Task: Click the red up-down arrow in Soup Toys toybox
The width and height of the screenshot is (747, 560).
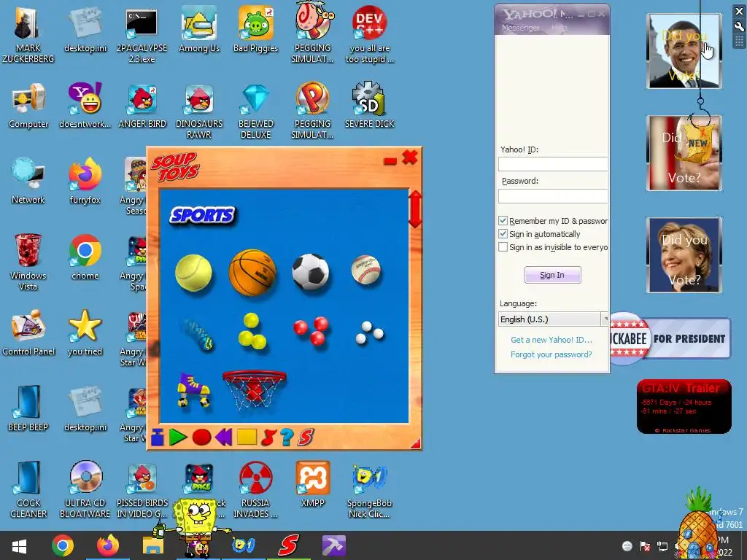Action: coord(415,209)
